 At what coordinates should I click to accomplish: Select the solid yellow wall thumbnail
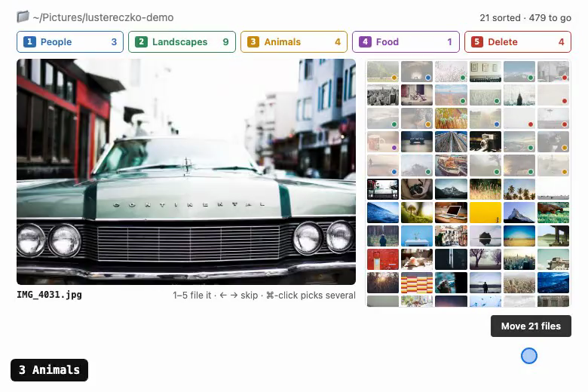tap(485, 213)
